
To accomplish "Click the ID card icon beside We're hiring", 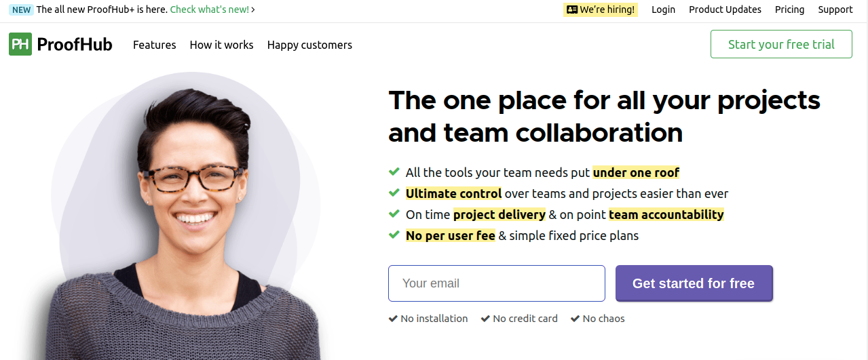I will (572, 9).
